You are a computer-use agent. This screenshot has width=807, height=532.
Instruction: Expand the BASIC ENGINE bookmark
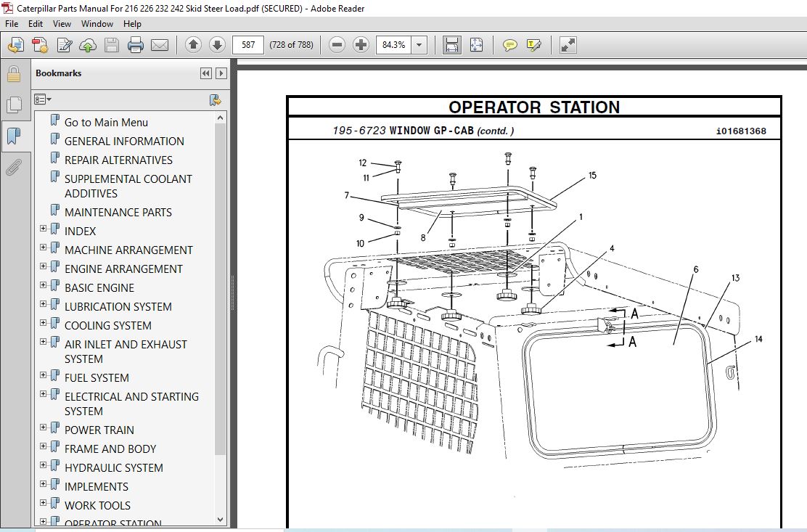44,285
